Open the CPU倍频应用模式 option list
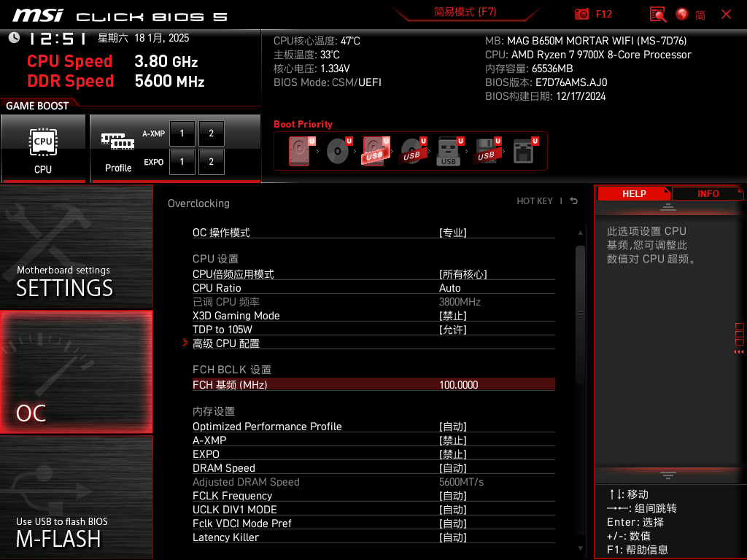 (373, 274)
